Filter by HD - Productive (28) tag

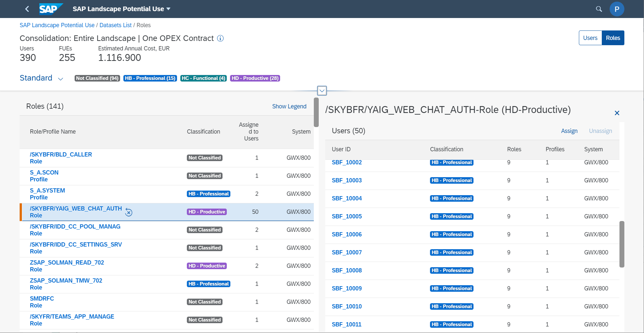[255, 78]
